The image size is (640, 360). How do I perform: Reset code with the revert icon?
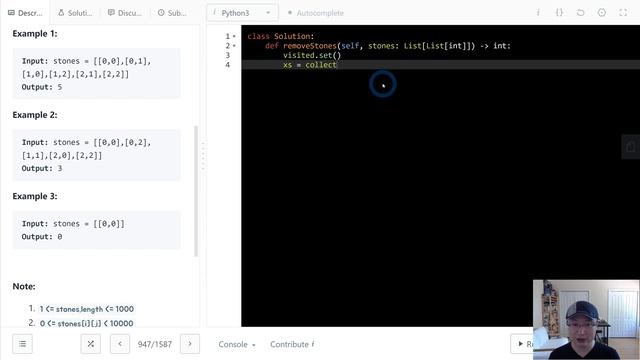[x=580, y=13]
